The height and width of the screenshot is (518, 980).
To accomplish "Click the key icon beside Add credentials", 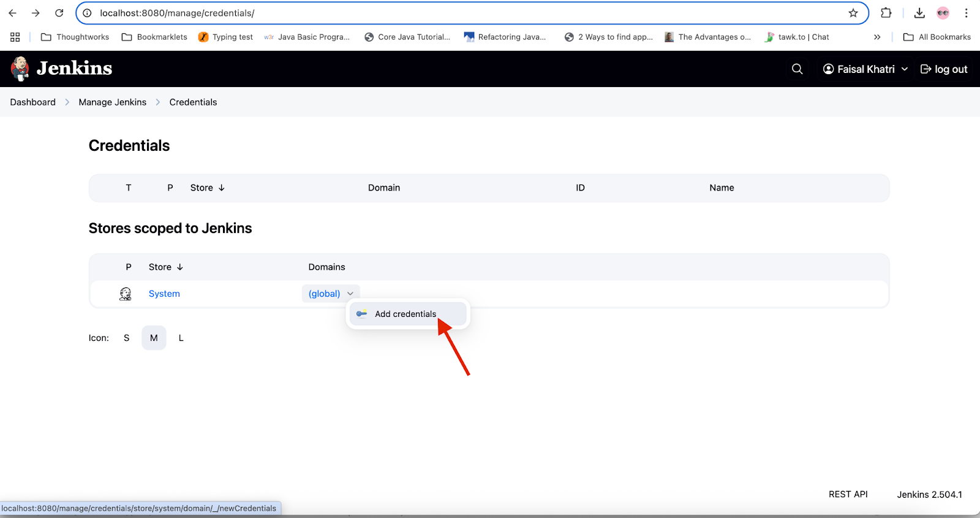I will 361,314.
